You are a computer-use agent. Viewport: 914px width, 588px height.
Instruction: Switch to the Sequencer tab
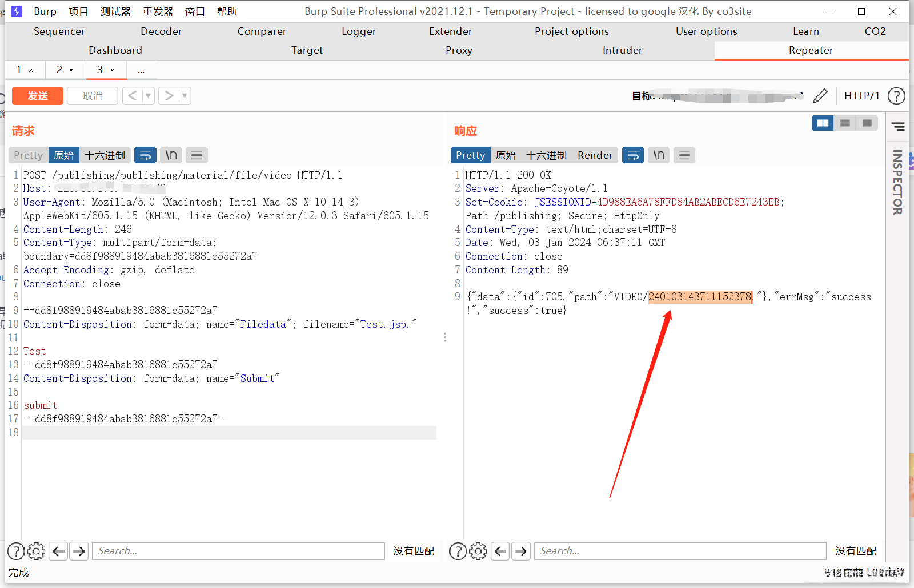tap(59, 31)
